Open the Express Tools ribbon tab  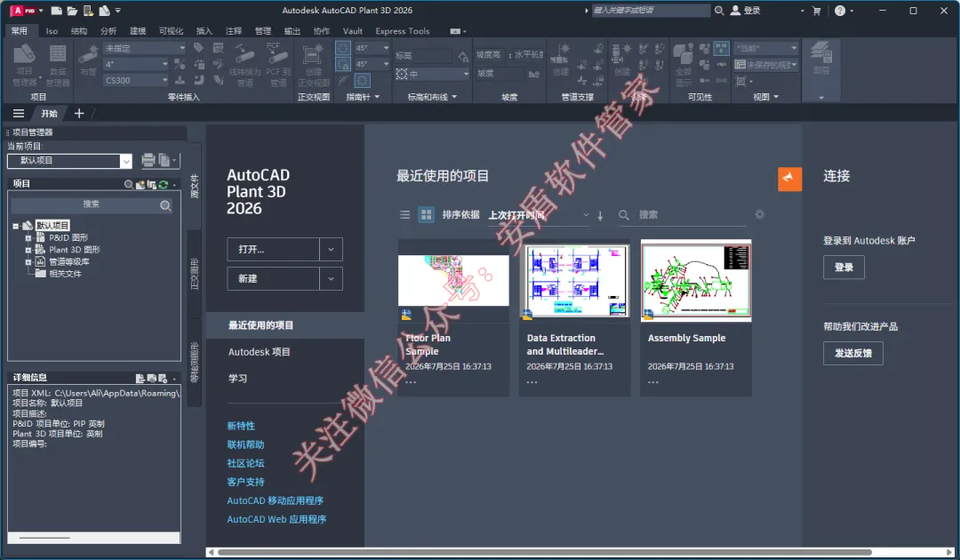(x=403, y=30)
